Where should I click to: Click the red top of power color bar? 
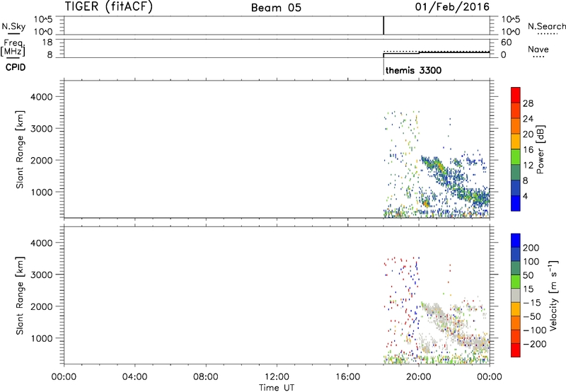pyautogui.click(x=516, y=93)
